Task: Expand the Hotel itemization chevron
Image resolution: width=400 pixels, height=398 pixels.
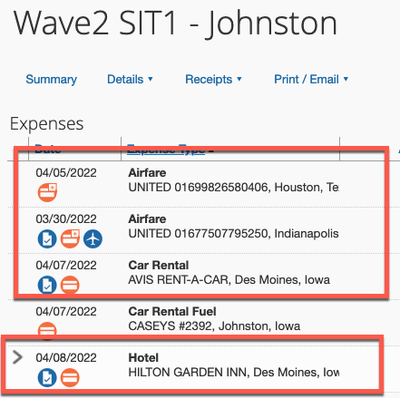Action: [17, 357]
